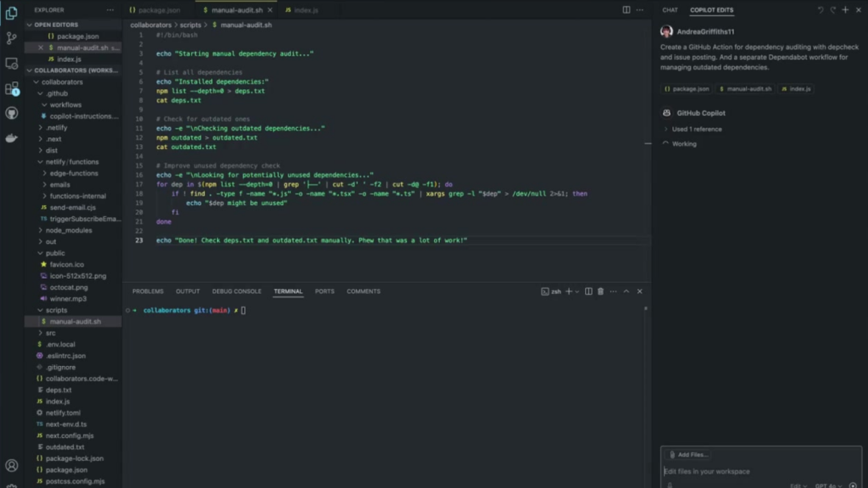
Task: Kill the zsh terminal with the trash icon
Action: pos(601,291)
